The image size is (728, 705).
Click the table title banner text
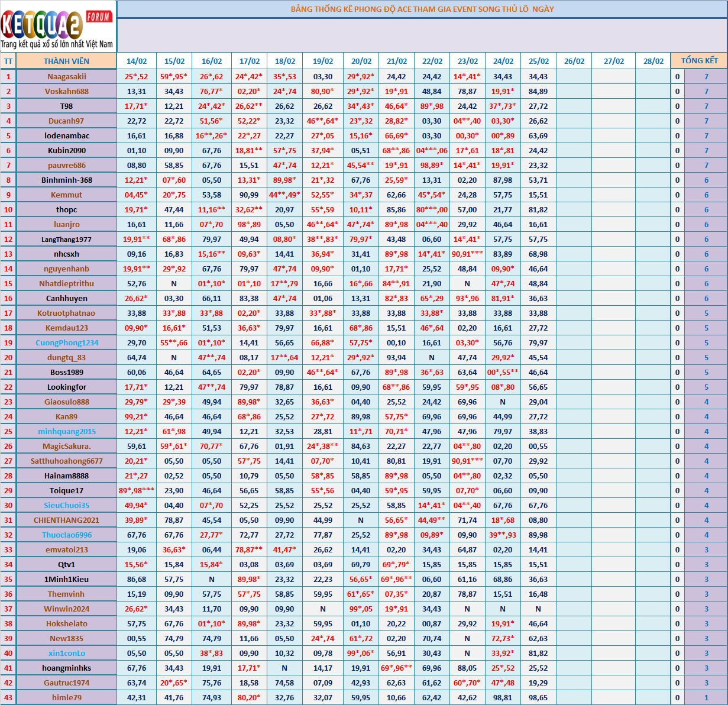[422, 9]
